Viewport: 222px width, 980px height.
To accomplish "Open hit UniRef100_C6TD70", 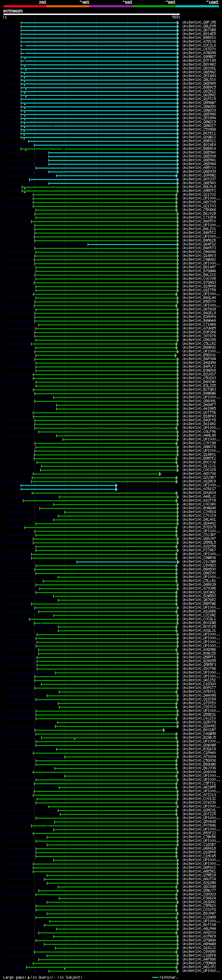I will coord(199,49).
